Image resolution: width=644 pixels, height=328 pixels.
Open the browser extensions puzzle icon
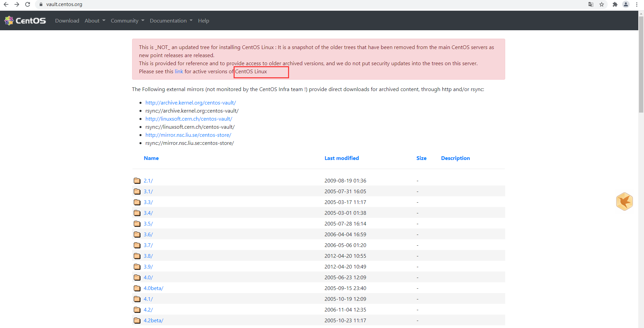tap(615, 4)
